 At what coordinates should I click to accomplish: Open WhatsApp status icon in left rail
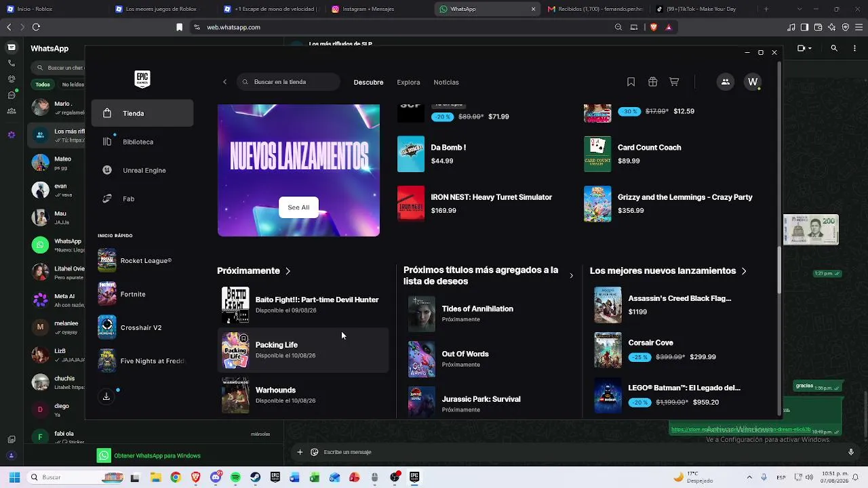12,79
